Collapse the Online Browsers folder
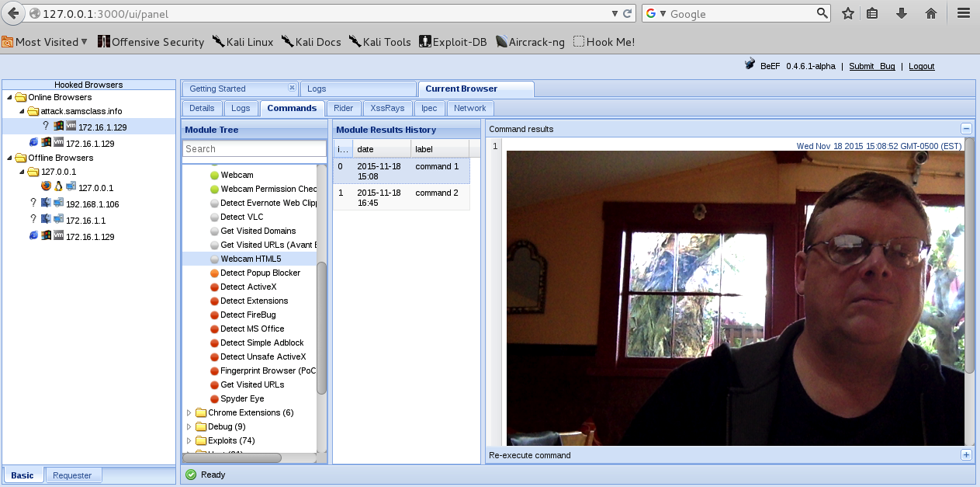 9,97
